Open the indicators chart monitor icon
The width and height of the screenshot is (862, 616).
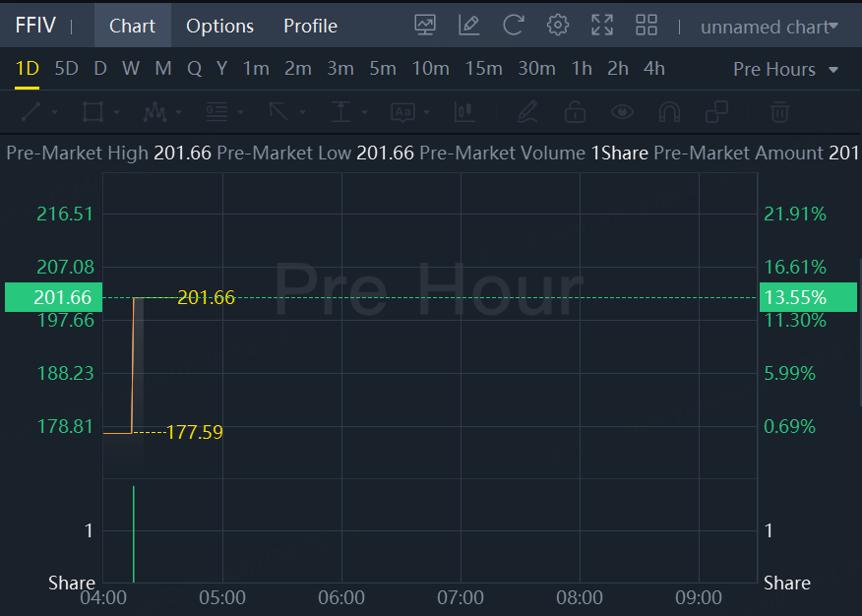pos(425,26)
